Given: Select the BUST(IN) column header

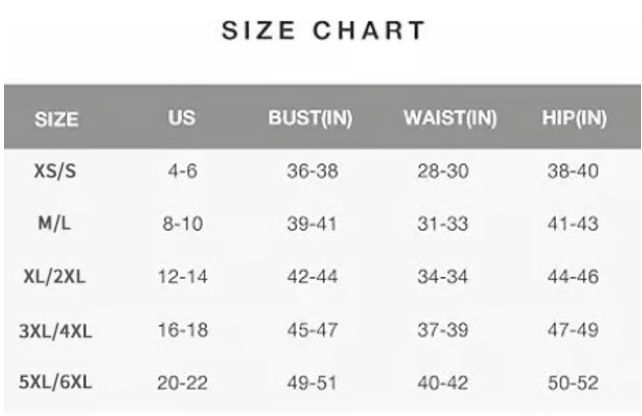Looking at the screenshot, I should 310,119.
